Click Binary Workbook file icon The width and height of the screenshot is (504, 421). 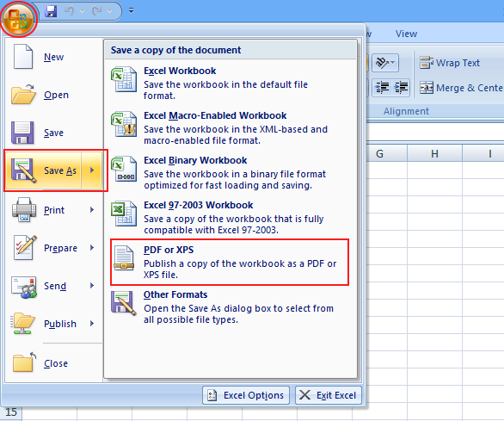pyautogui.click(x=124, y=169)
